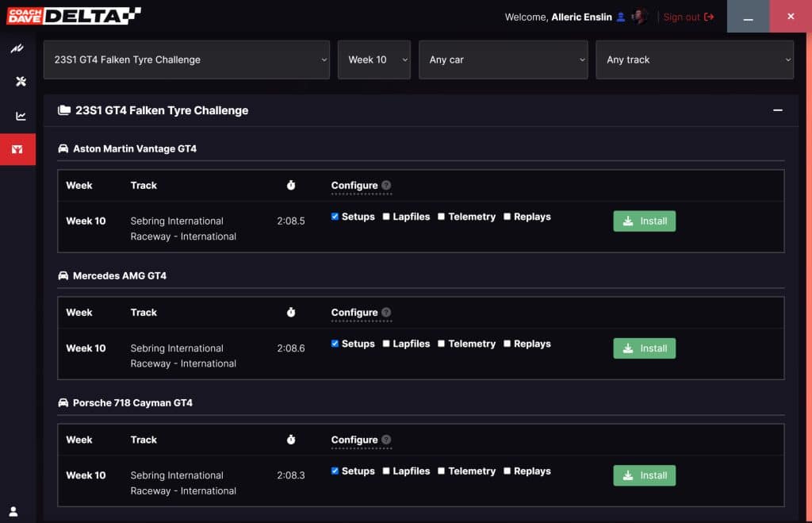Image resolution: width=812 pixels, height=523 pixels.
Task: Install Aston Martin Vantage GT4 setups
Action: (x=644, y=221)
